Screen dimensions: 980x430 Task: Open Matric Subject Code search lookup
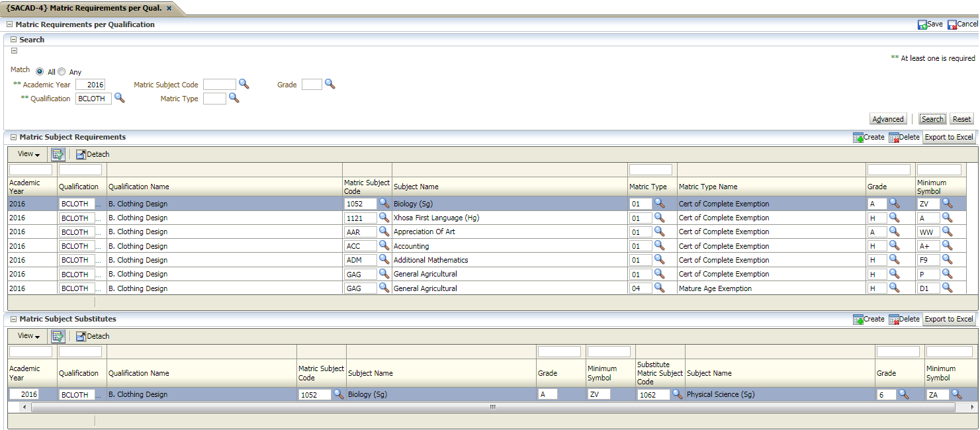pos(244,84)
